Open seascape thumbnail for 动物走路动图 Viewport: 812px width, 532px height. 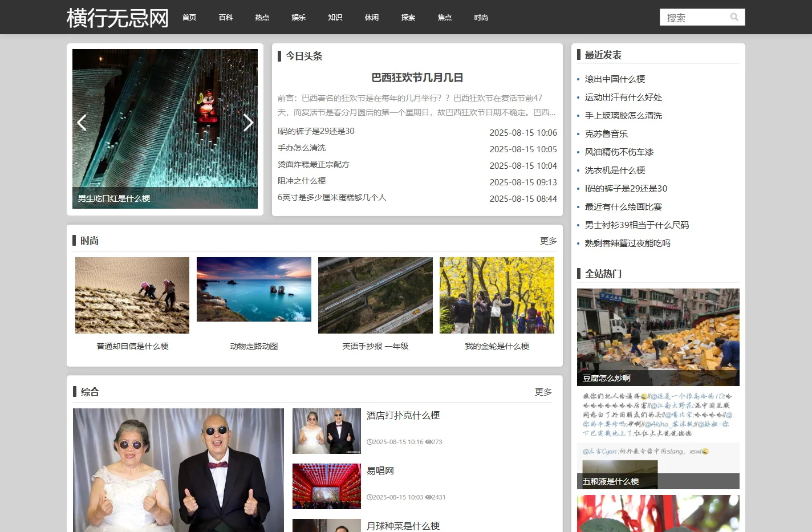pyautogui.click(x=254, y=290)
